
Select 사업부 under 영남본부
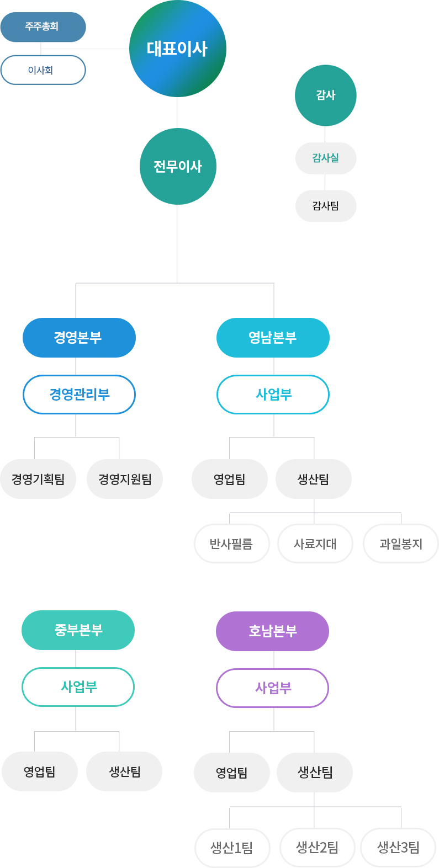pyautogui.click(x=273, y=395)
